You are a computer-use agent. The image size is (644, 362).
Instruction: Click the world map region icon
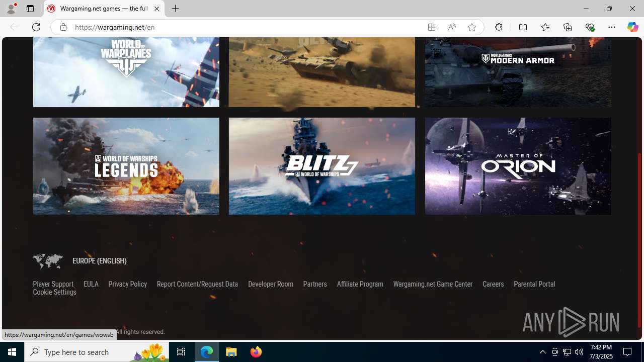[48, 261]
